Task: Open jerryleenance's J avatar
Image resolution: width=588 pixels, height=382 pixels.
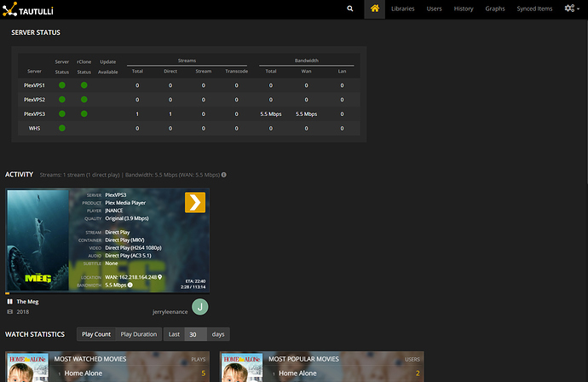Action: tap(200, 307)
